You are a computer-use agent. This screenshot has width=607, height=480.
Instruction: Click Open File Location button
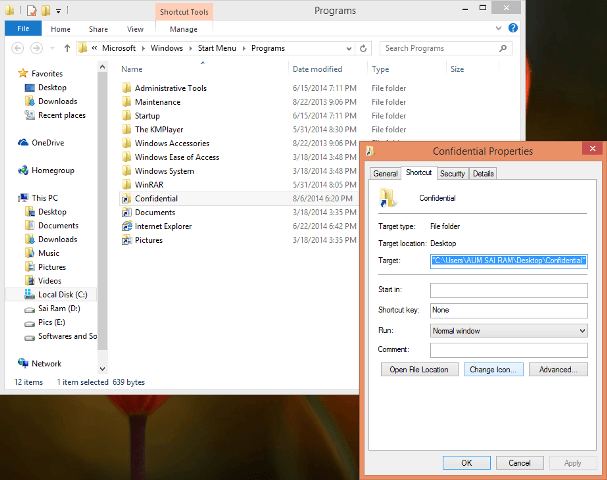(x=419, y=370)
